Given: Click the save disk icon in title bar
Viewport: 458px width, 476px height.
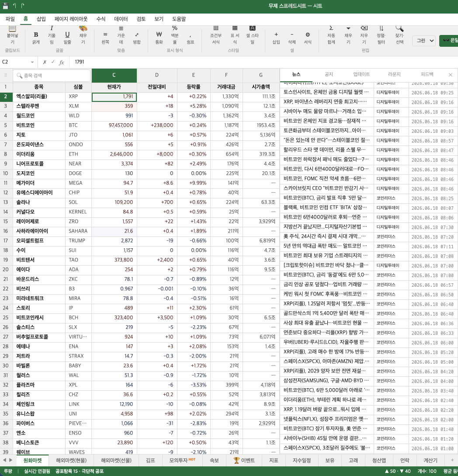Looking at the screenshot, I should point(6,6).
